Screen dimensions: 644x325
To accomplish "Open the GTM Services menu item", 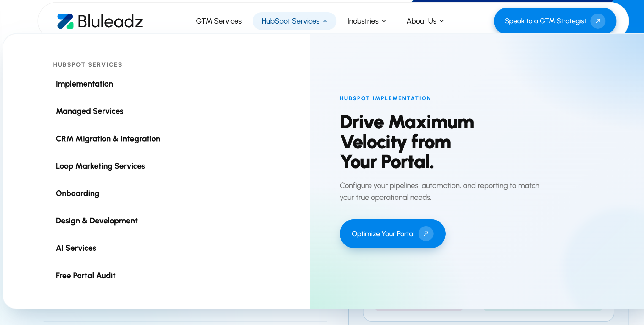I will click(x=219, y=21).
